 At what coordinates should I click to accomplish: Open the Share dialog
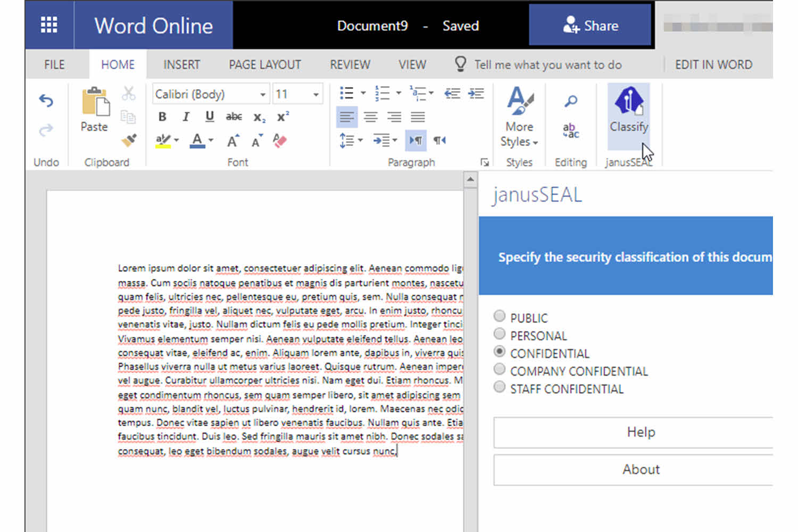coord(591,25)
